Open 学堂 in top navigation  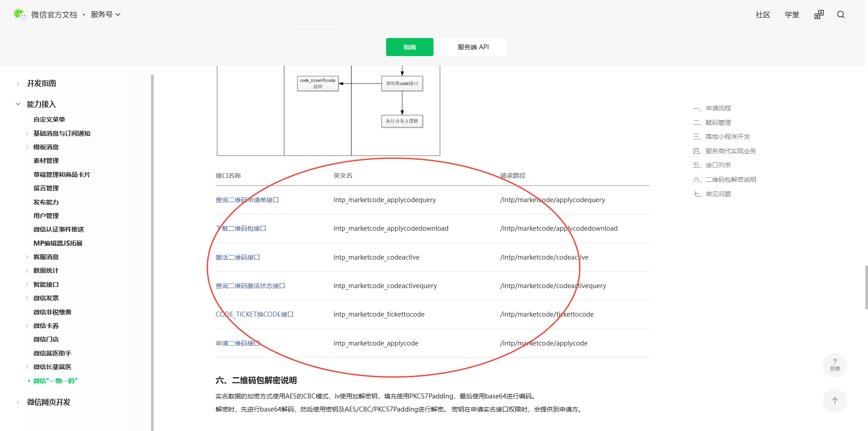(792, 15)
